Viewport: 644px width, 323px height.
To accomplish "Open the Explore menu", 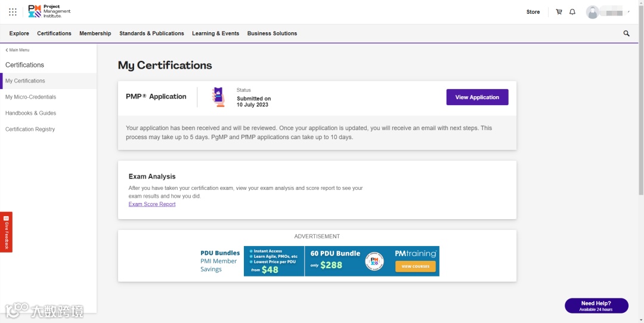I will pos(19,33).
